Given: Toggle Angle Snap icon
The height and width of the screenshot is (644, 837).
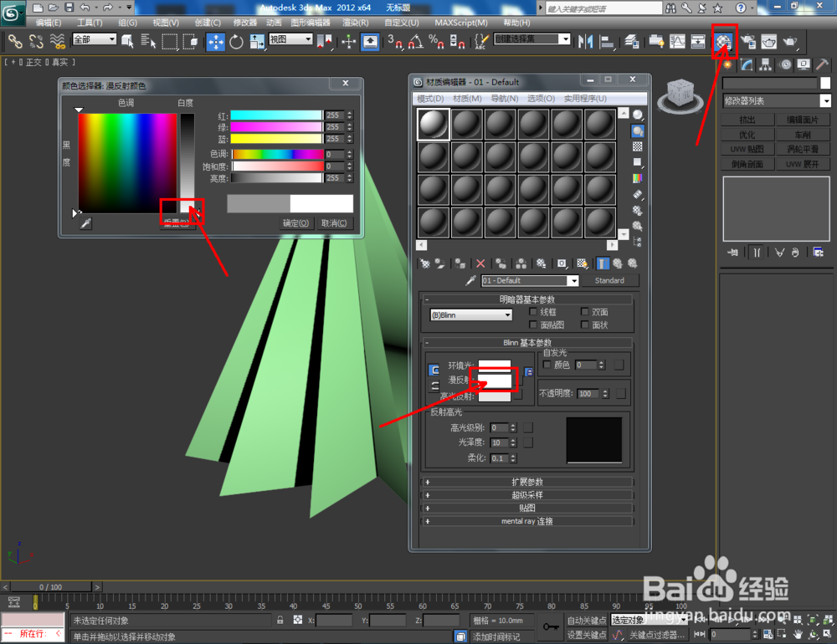Looking at the screenshot, I should [416, 42].
